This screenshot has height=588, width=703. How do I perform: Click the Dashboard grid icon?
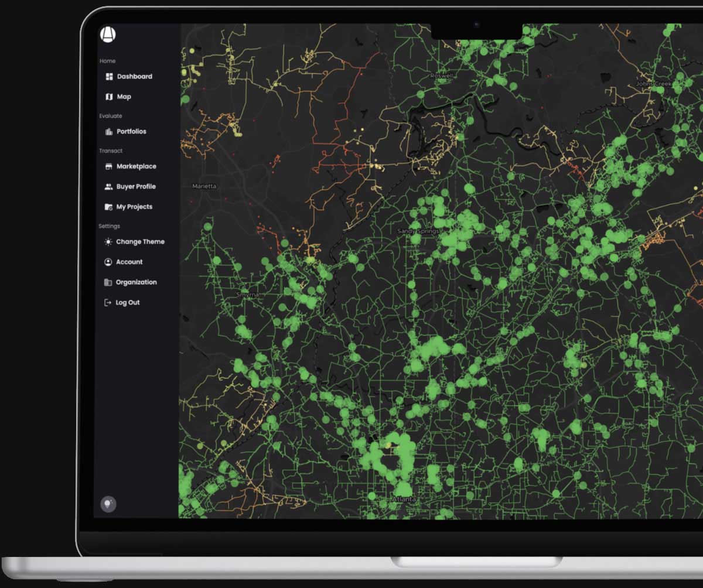[x=109, y=77]
